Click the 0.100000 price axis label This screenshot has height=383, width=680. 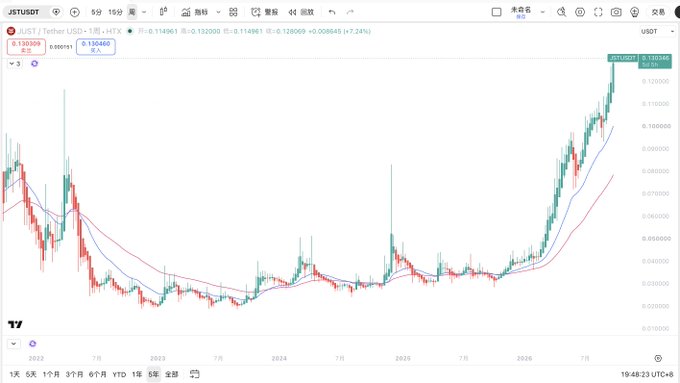[656, 126]
